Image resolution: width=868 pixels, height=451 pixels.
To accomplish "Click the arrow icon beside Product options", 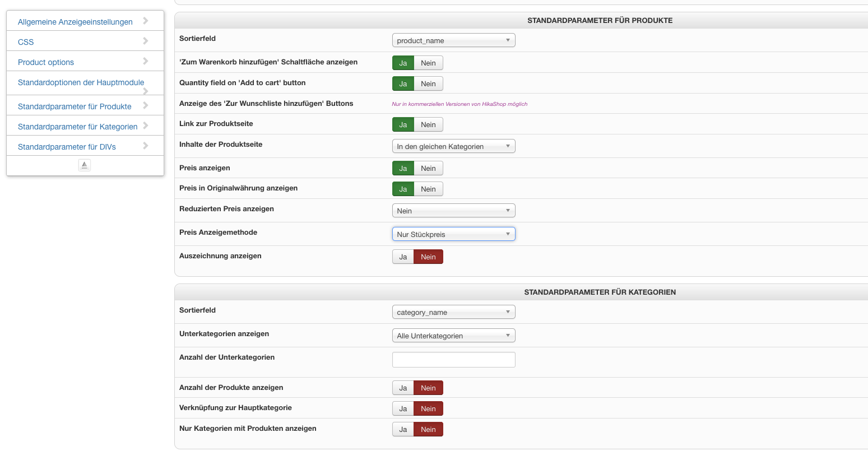I will [x=146, y=61].
